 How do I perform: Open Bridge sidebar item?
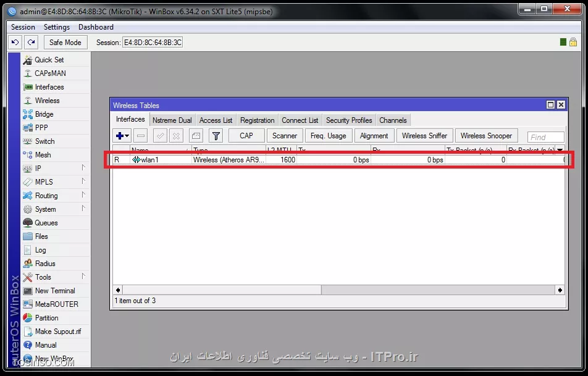[x=56, y=114]
